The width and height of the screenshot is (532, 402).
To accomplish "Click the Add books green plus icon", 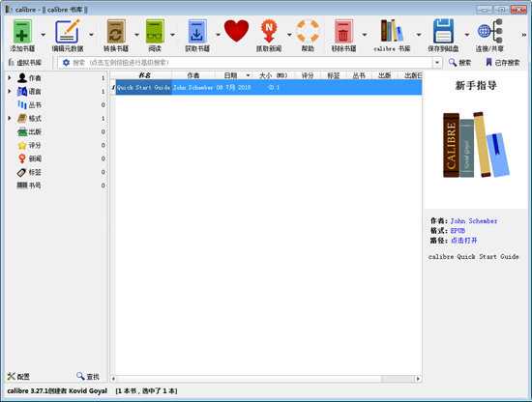I will click(x=22, y=31).
